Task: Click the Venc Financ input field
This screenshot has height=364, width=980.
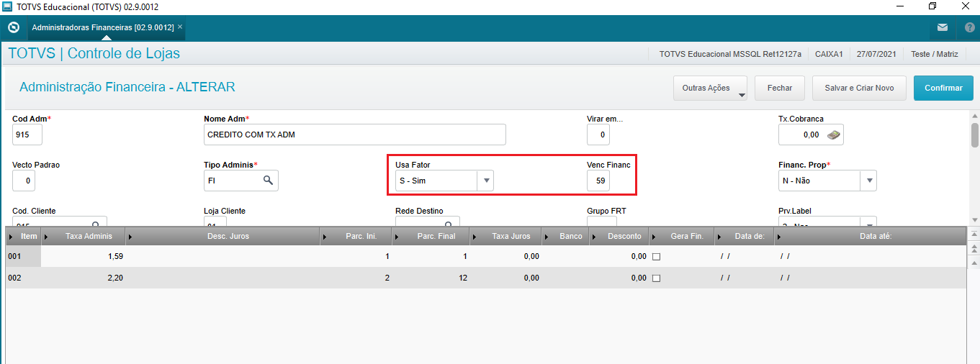Action: [x=598, y=181]
